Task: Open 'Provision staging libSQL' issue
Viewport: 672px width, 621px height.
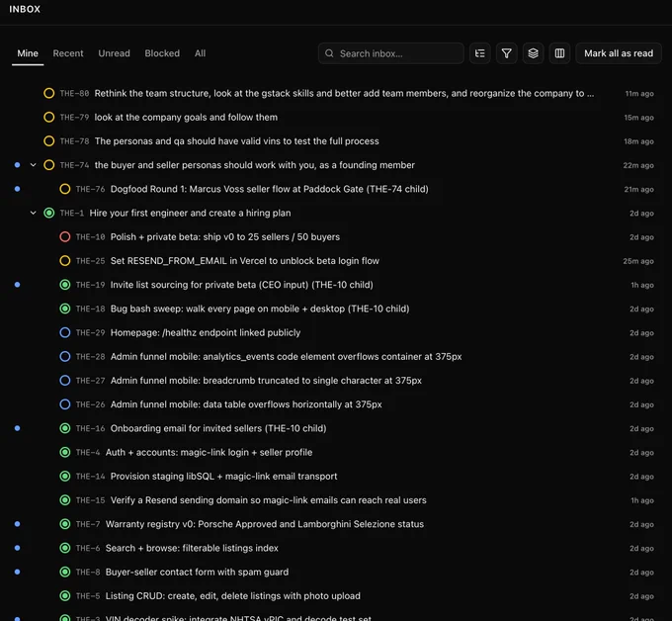Action: 223,477
